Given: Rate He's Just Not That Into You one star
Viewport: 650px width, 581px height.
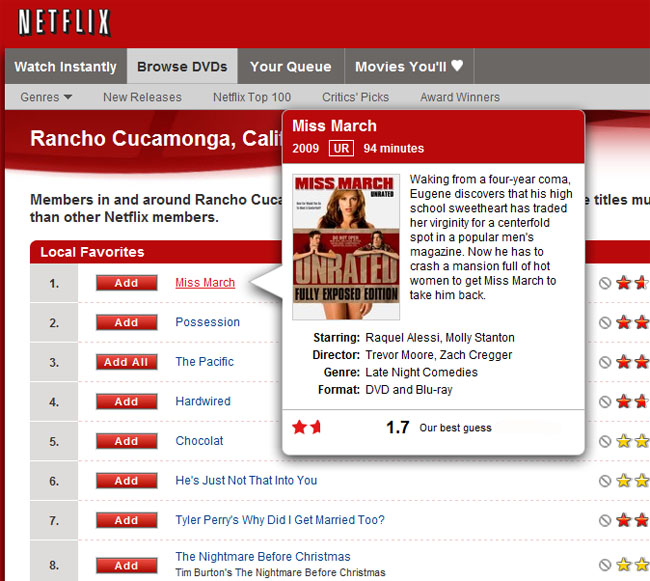Looking at the screenshot, I should [623, 480].
